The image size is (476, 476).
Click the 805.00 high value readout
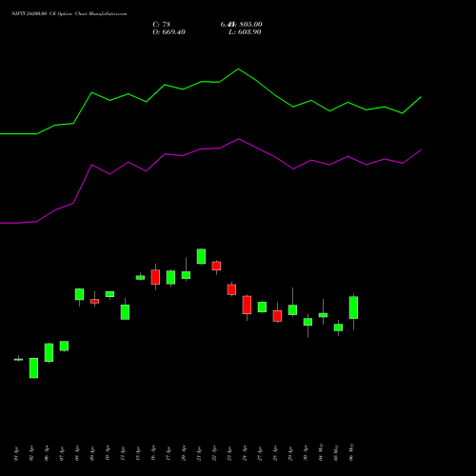point(250,25)
